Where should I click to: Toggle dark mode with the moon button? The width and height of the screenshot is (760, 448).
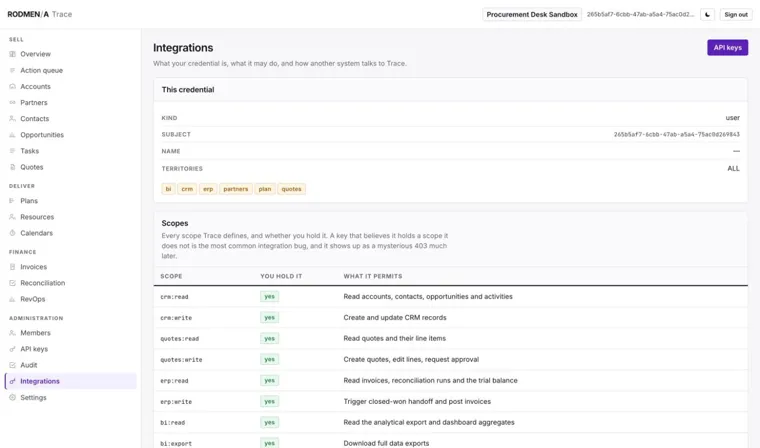pos(707,15)
